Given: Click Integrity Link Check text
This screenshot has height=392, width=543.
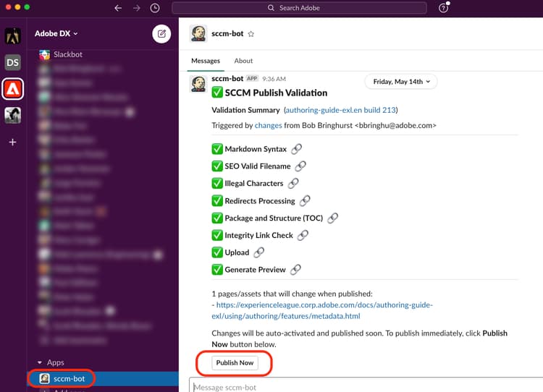Looking at the screenshot, I should (258, 235).
